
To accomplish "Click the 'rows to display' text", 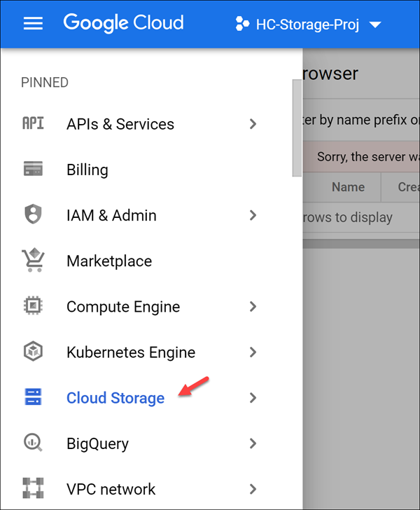I will pos(347,217).
